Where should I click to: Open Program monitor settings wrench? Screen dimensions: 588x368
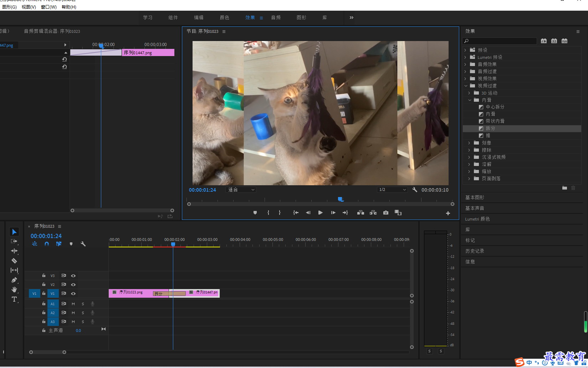pyautogui.click(x=414, y=190)
